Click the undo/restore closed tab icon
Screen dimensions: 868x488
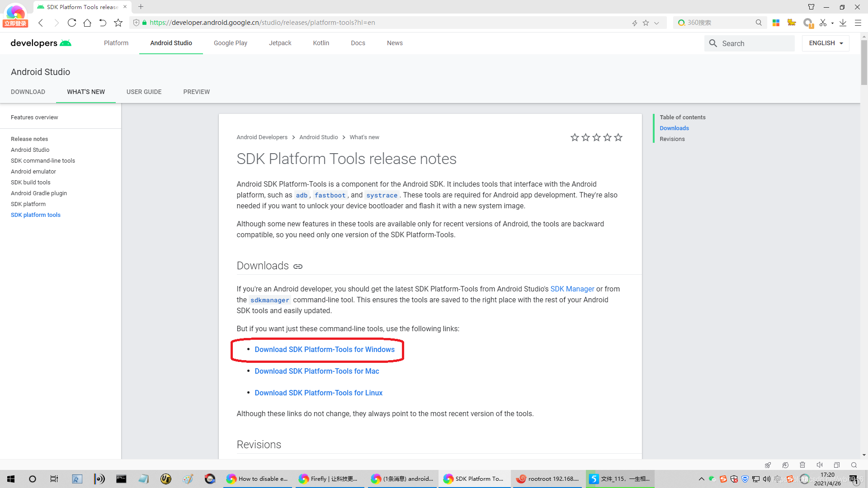pos(103,23)
